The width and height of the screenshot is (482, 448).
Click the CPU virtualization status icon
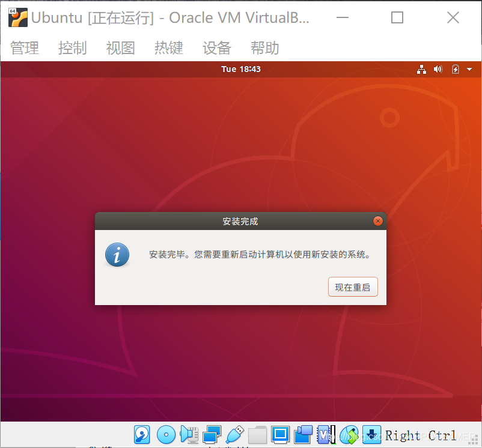pyautogui.click(x=326, y=435)
